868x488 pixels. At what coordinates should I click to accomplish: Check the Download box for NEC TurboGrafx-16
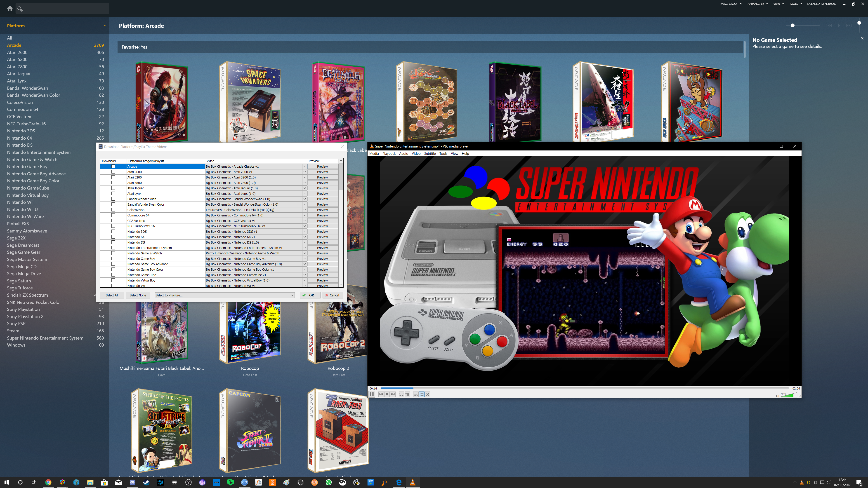pyautogui.click(x=113, y=226)
